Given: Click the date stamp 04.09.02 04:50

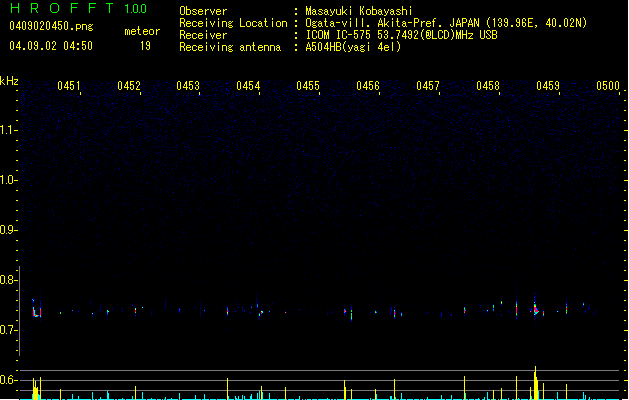Looking at the screenshot, I should tap(51, 46).
